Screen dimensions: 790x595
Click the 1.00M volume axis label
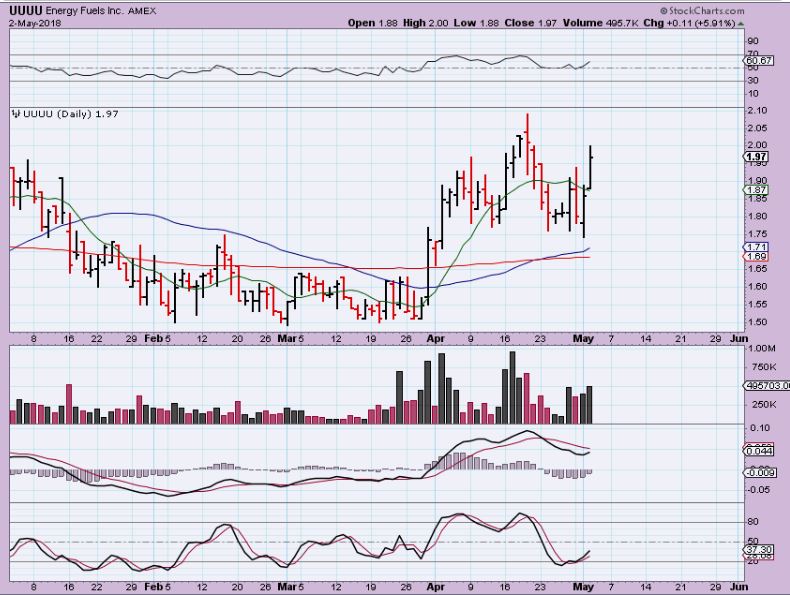pyautogui.click(x=762, y=349)
